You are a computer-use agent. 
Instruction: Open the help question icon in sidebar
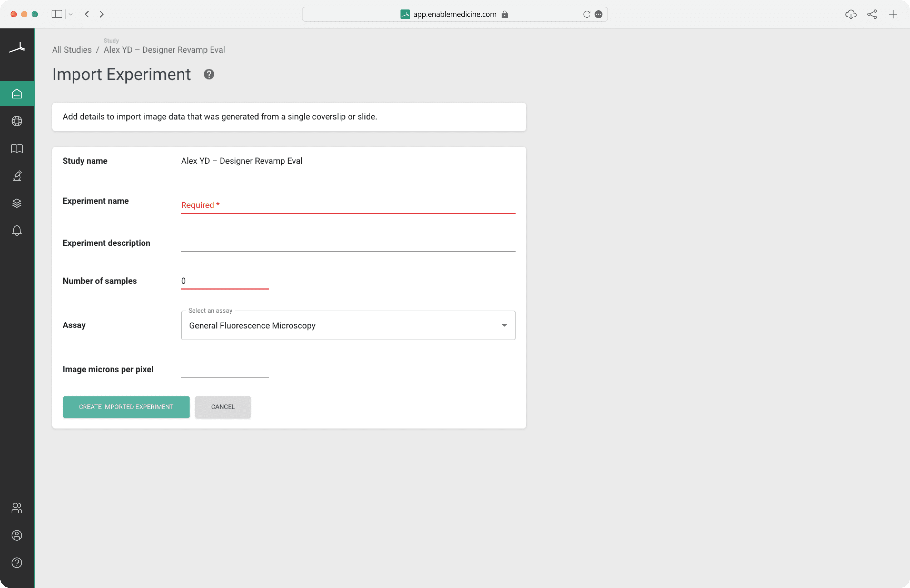click(x=17, y=563)
